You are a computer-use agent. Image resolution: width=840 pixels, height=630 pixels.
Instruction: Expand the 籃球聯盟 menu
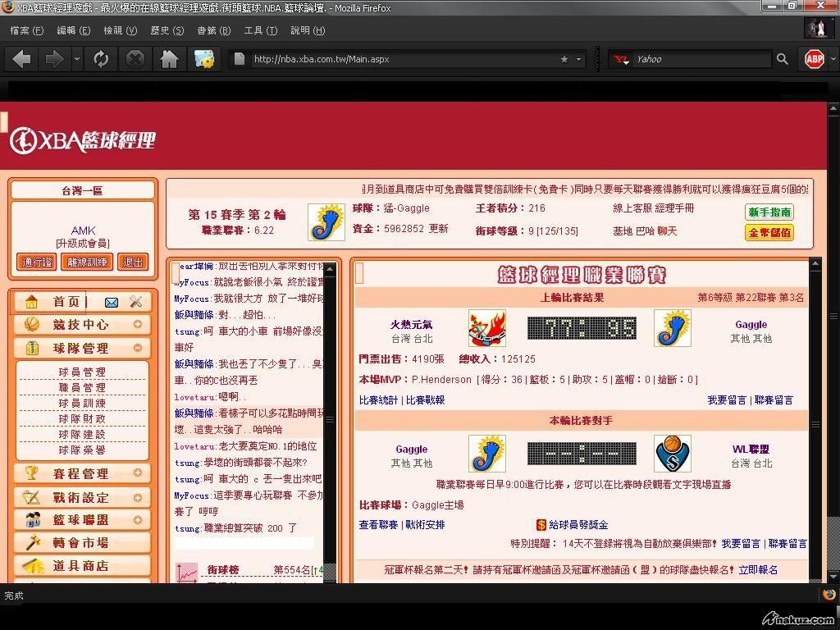(138, 519)
